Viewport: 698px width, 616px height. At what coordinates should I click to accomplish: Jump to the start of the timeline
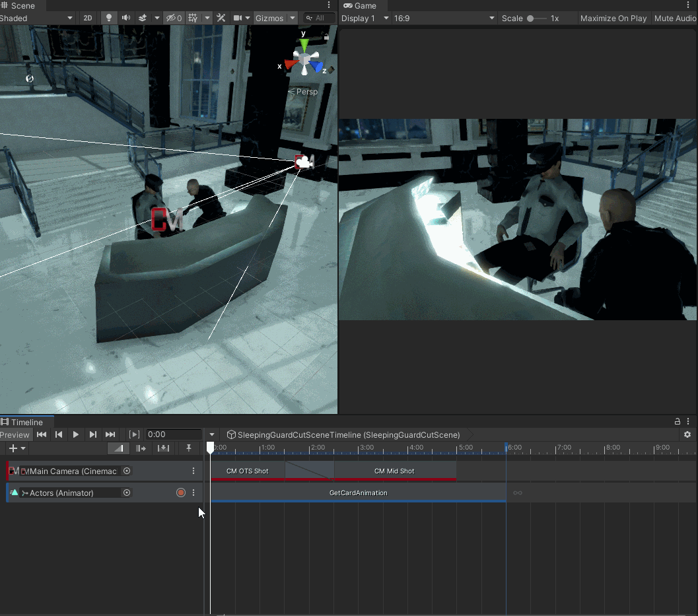[x=42, y=434]
